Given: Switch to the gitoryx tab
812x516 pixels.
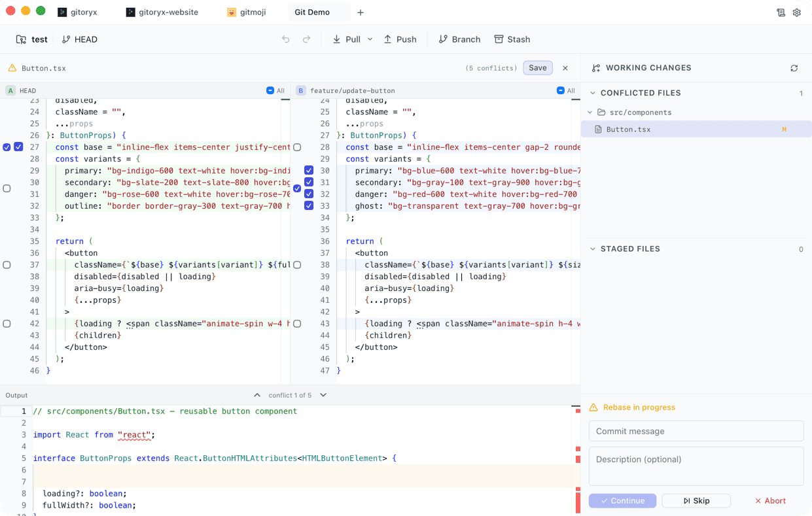Looking at the screenshot, I should (77, 12).
